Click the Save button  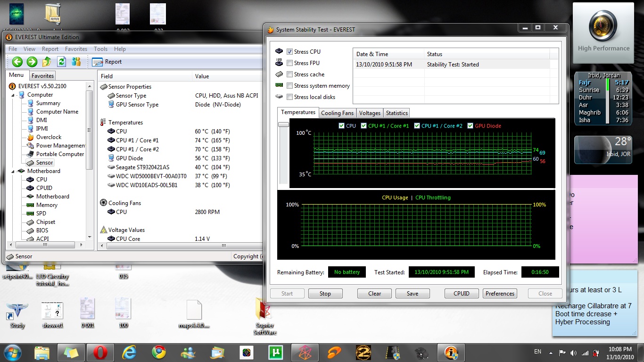[x=413, y=293]
